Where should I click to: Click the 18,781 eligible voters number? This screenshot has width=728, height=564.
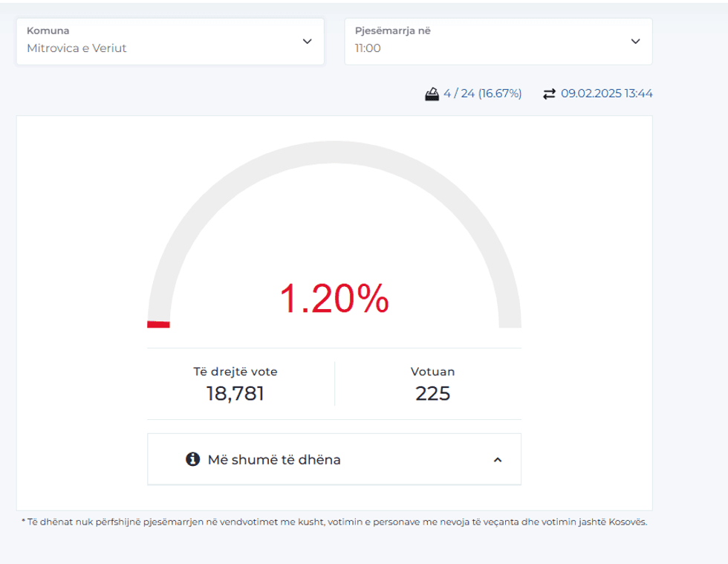235,394
